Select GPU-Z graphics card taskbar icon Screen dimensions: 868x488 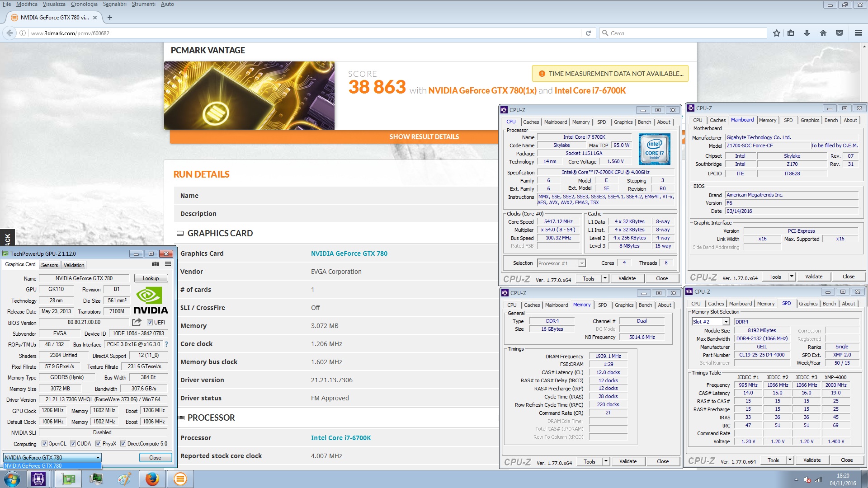(x=68, y=479)
